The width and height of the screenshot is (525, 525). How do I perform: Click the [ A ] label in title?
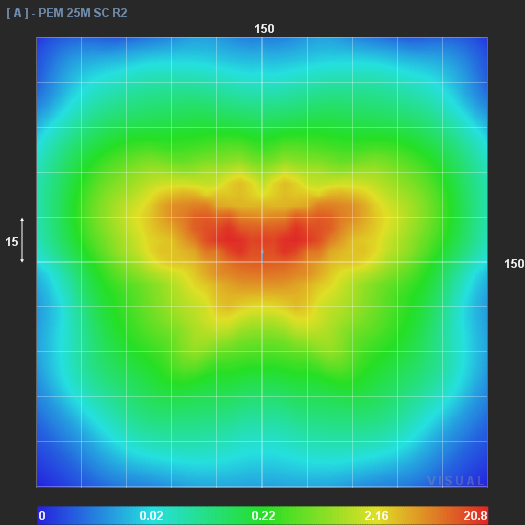[x=17, y=13]
